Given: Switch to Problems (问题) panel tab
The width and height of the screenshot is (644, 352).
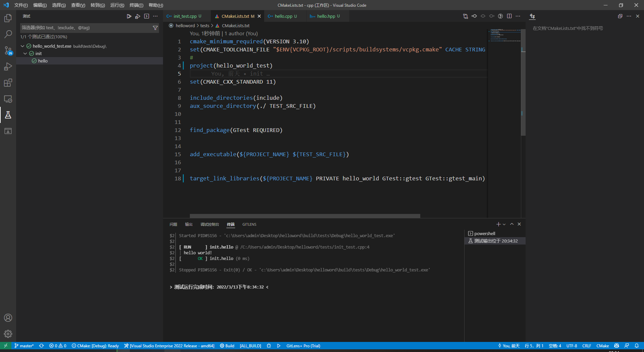Looking at the screenshot, I should (173, 224).
